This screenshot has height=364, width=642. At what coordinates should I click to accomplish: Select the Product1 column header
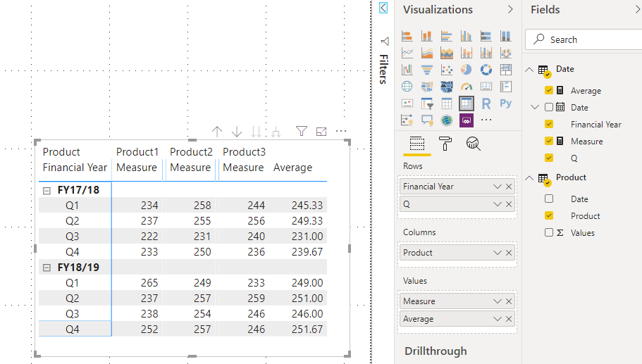pyautogui.click(x=137, y=152)
